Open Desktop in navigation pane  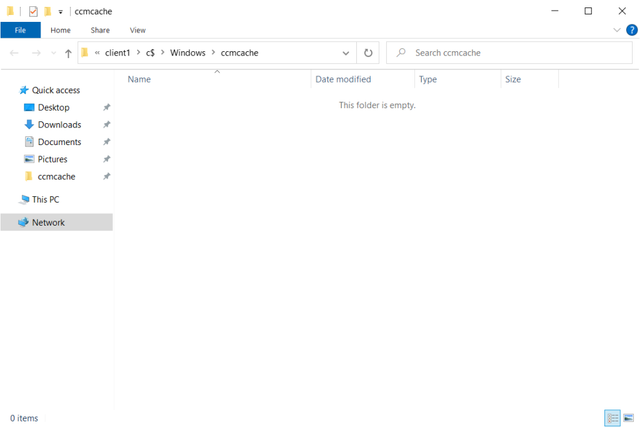(53, 107)
